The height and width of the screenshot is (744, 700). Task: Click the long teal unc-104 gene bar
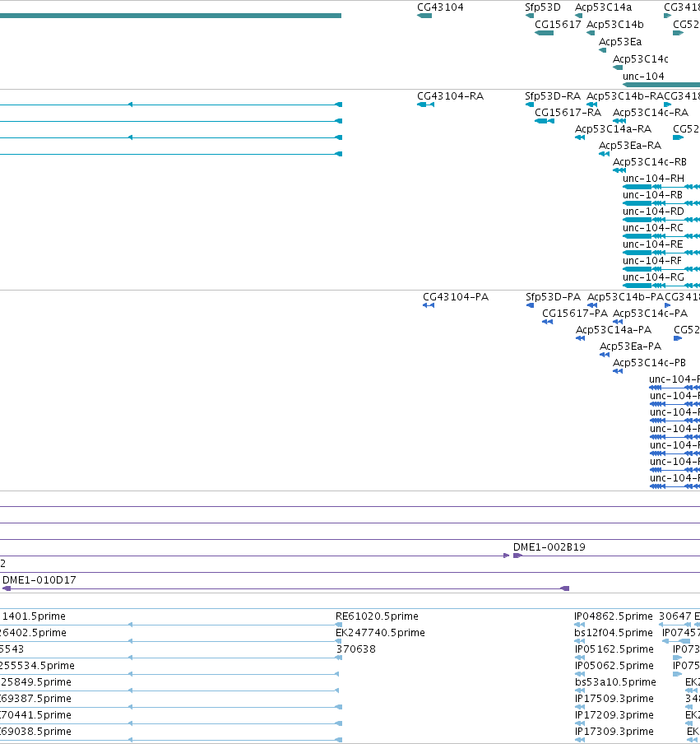pyautogui.click(x=661, y=85)
